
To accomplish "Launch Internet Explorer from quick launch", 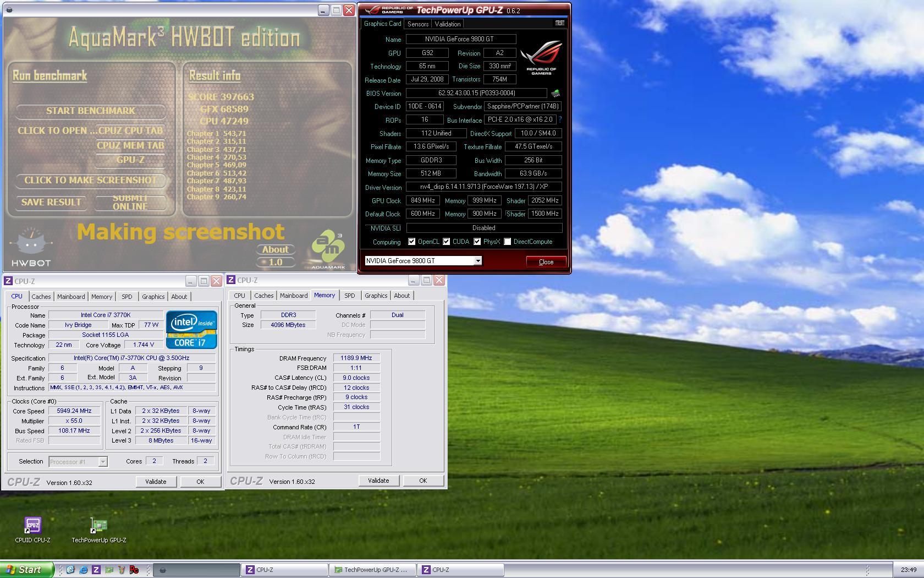I will pos(83,570).
